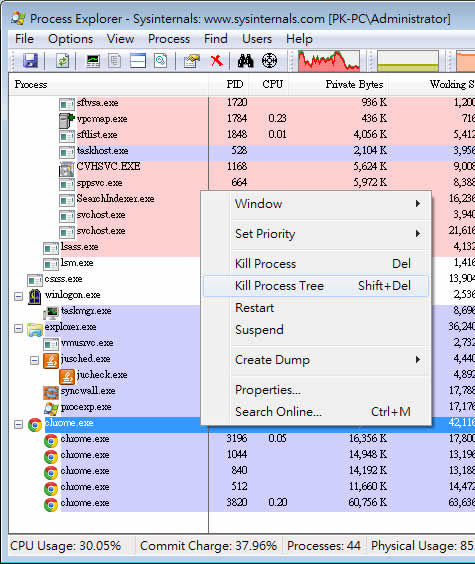Viewport: 475px width, 564px height.
Task: Select the vmusrvc.exe process row
Action: (87, 343)
